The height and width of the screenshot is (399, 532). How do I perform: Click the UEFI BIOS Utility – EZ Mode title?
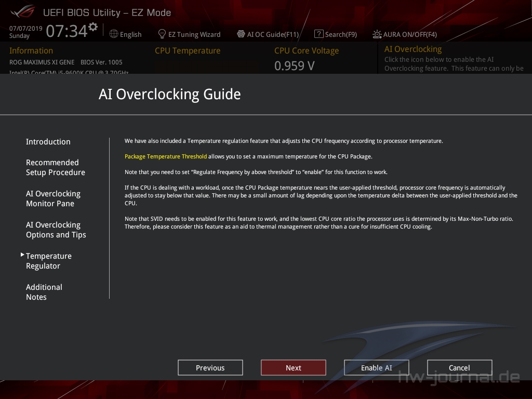107,12
